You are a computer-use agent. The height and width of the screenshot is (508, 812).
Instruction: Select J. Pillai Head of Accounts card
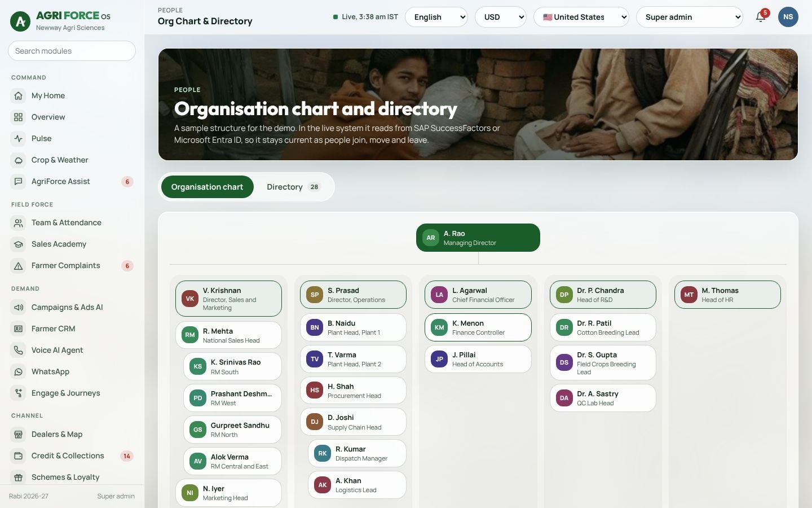coord(478,359)
